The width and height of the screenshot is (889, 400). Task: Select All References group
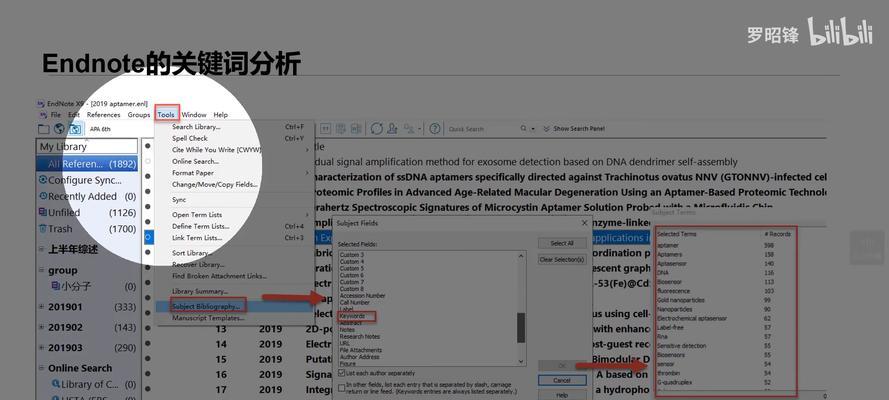point(87,164)
